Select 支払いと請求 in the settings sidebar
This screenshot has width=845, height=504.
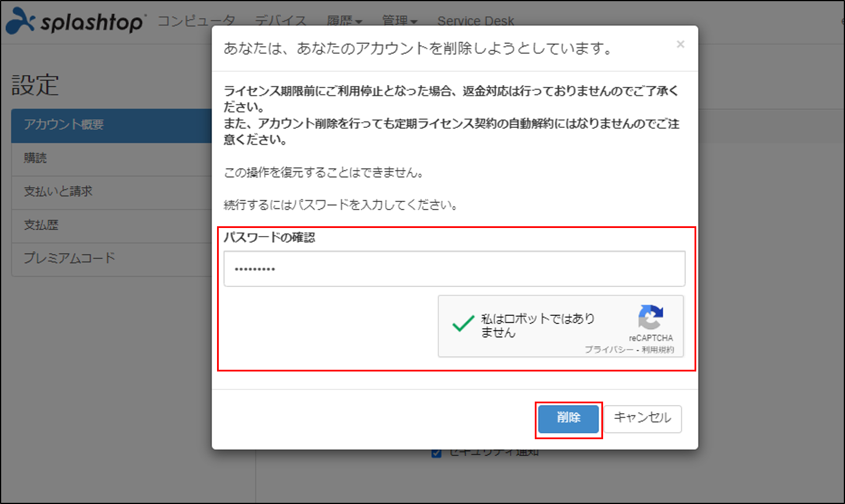tap(112, 192)
